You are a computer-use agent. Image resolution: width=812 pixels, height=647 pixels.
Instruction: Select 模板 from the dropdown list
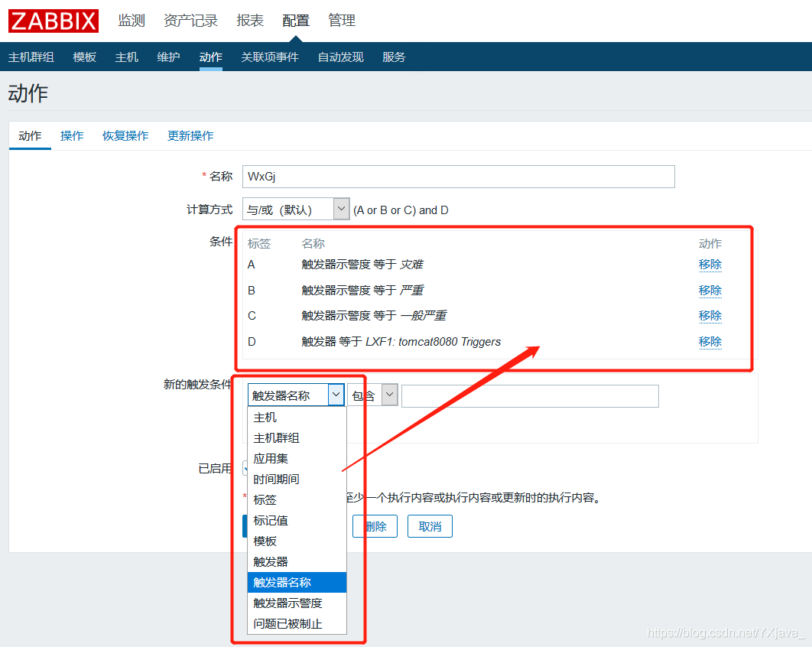(x=297, y=541)
